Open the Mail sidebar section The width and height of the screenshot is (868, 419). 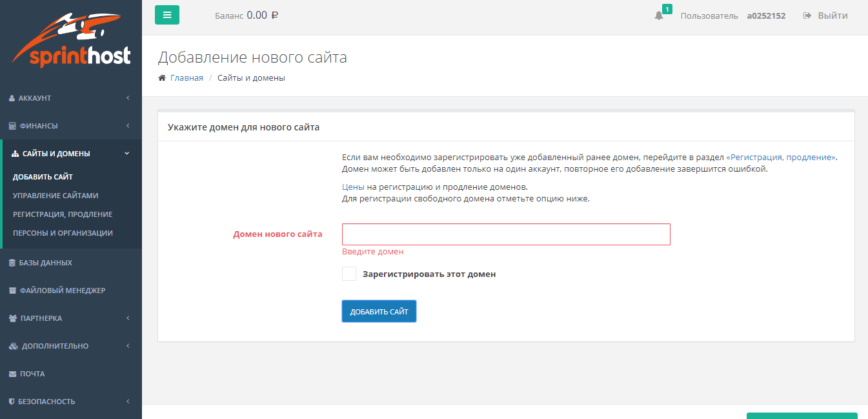tap(32, 374)
